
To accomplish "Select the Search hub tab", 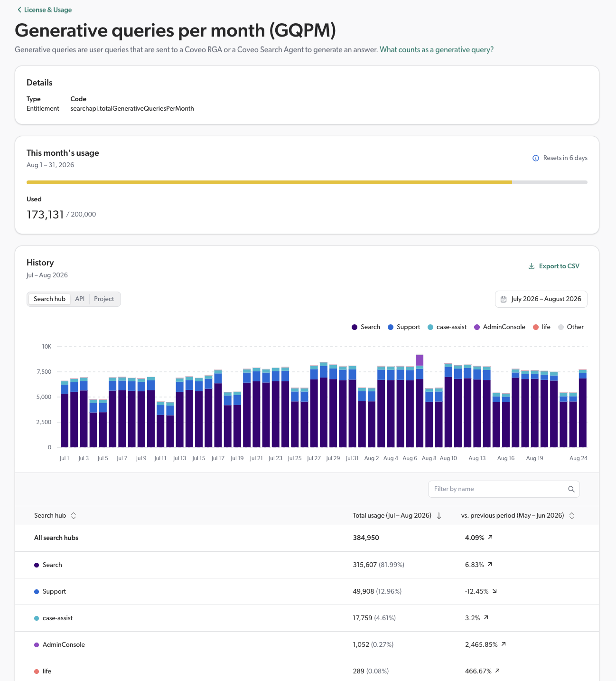I will point(49,299).
